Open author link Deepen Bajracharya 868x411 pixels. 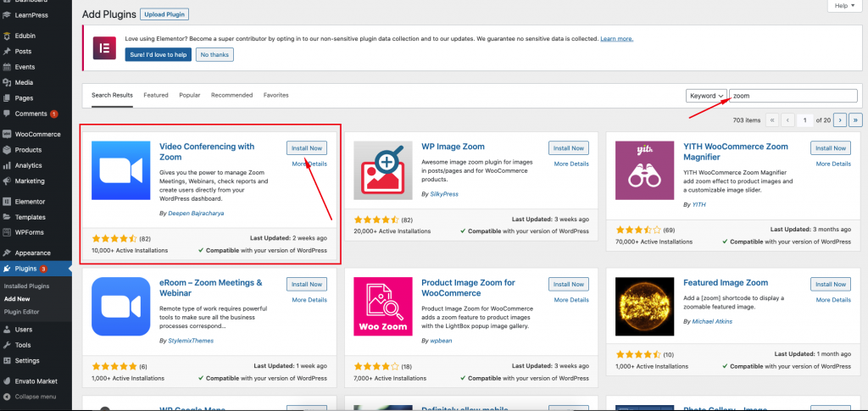(x=196, y=213)
